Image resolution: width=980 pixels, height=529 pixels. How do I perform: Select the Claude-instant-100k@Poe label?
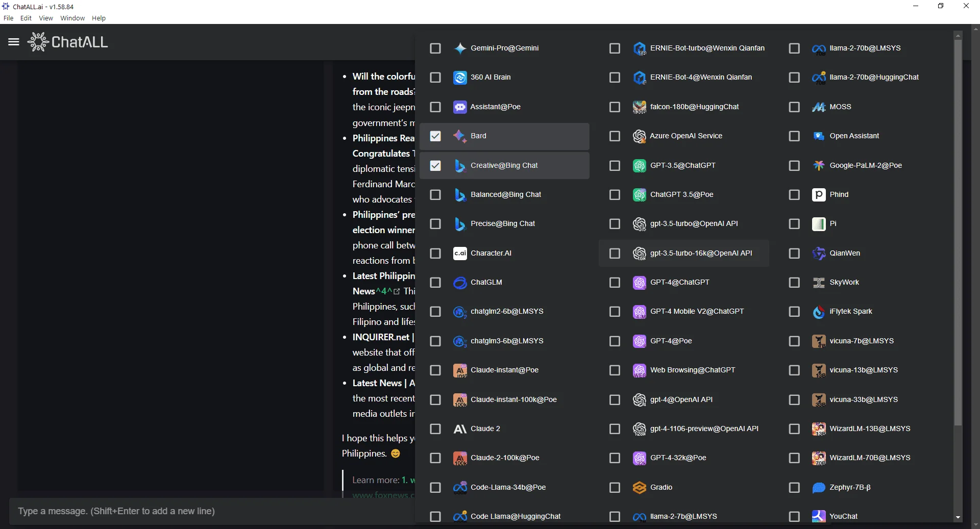point(513,400)
